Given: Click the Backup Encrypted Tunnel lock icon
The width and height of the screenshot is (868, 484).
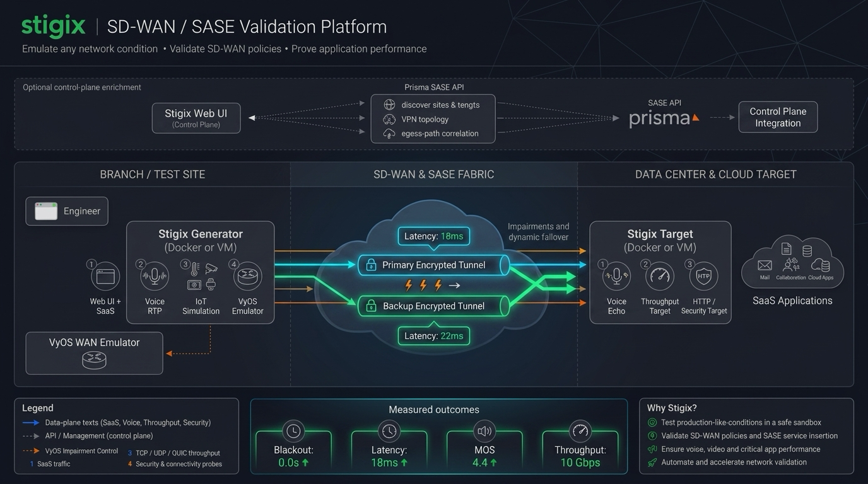Looking at the screenshot, I should tap(371, 306).
